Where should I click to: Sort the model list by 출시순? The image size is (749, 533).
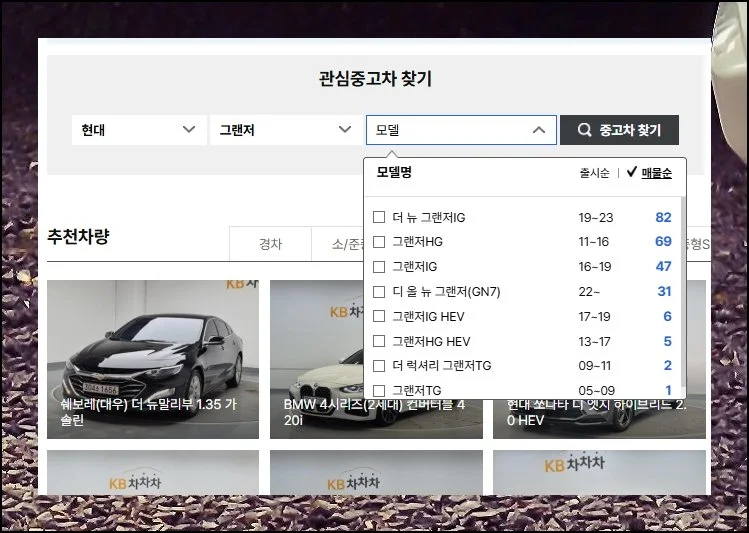594,173
